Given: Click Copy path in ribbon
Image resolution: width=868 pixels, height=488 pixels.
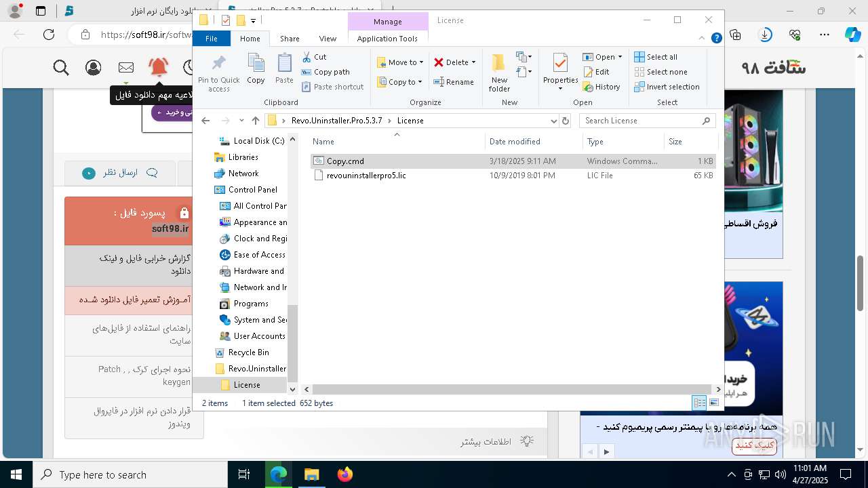Looking at the screenshot, I should coord(325,72).
